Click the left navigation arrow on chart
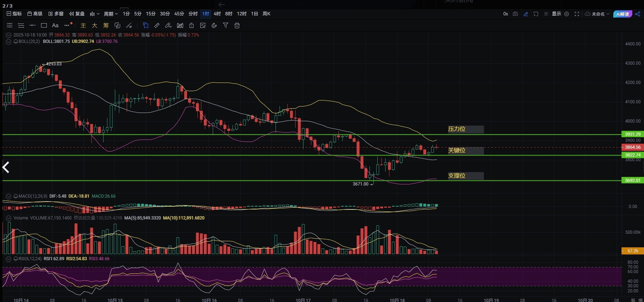This screenshot has width=644, height=302. pyautogui.click(x=6, y=167)
